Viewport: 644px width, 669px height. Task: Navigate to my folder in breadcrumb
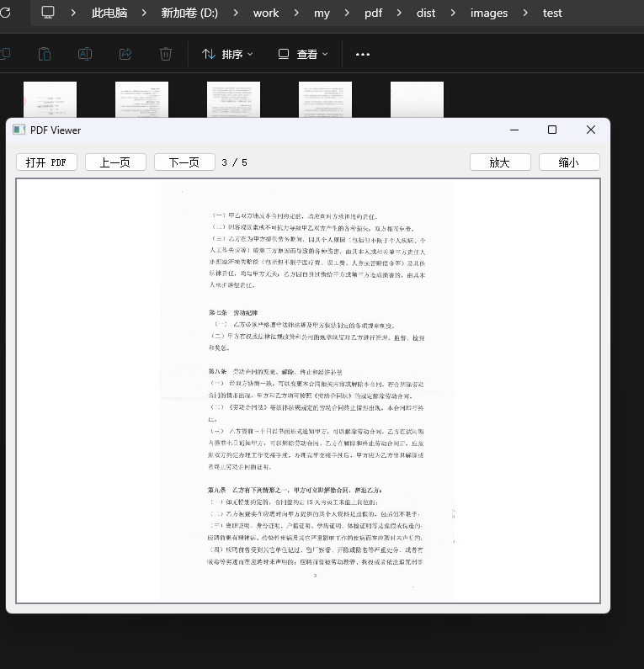[322, 13]
